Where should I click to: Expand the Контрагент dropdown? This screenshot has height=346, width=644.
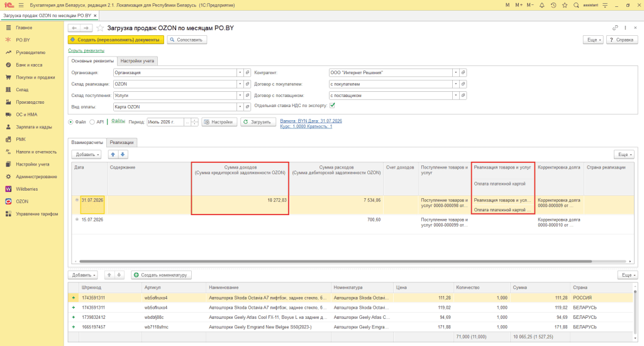[x=455, y=73]
